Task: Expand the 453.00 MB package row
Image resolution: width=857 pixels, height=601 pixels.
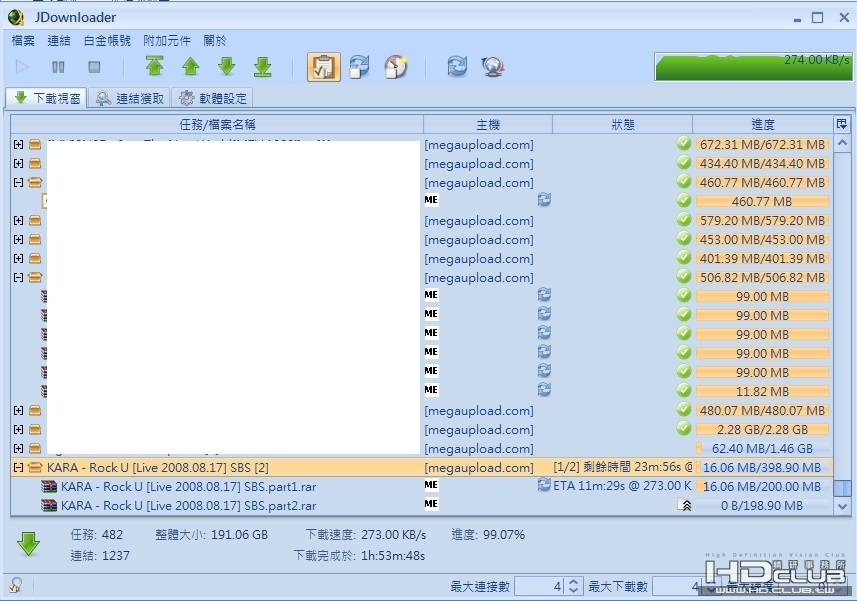Action: pyautogui.click(x=19, y=239)
